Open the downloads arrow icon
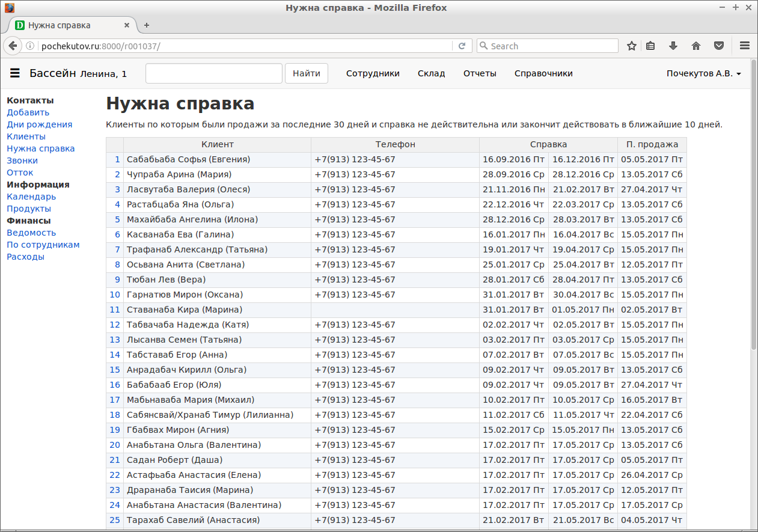Viewport: 758px width, 532px height. 673,46
